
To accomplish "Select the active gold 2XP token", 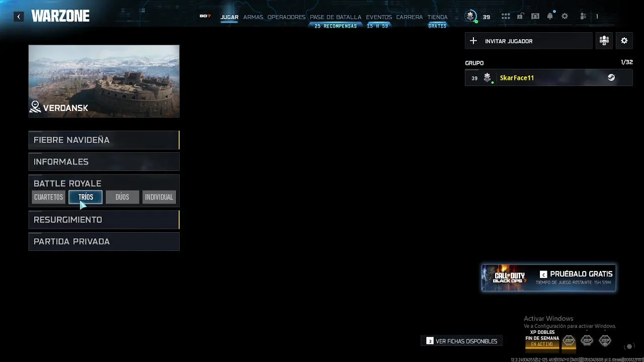I will [569, 341].
